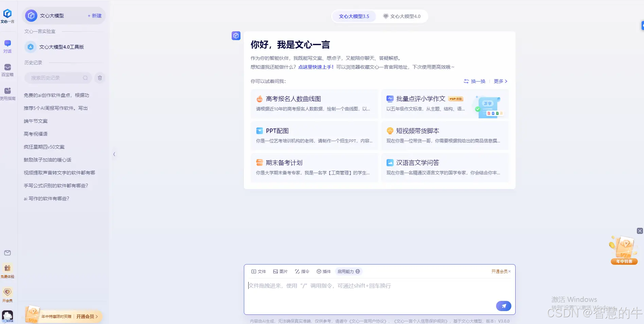Switch to 文心大模型4.0 tab
Viewport: 644px width, 324px height.
click(402, 16)
